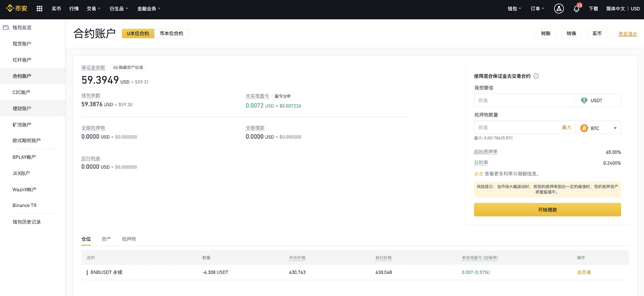Click 全部抵押物 label
Screen dimensions: 644x296
tap(93, 128)
